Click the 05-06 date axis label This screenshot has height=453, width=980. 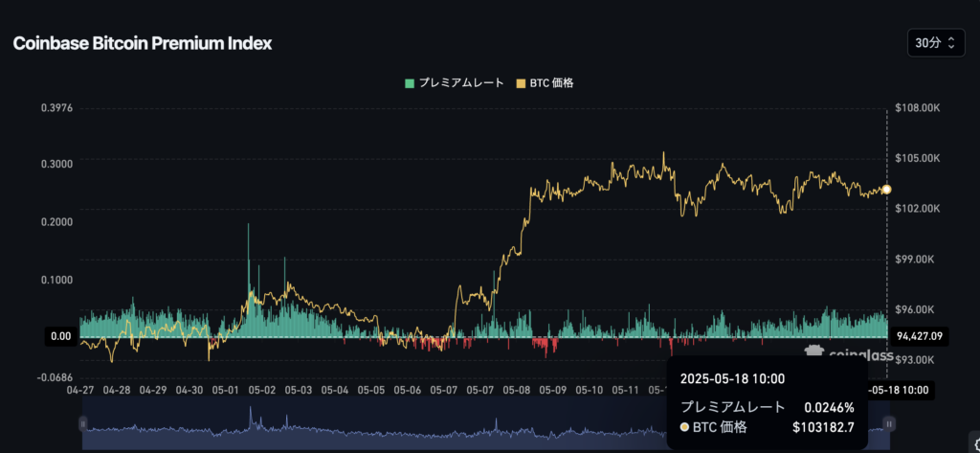[x=408, y=390]
